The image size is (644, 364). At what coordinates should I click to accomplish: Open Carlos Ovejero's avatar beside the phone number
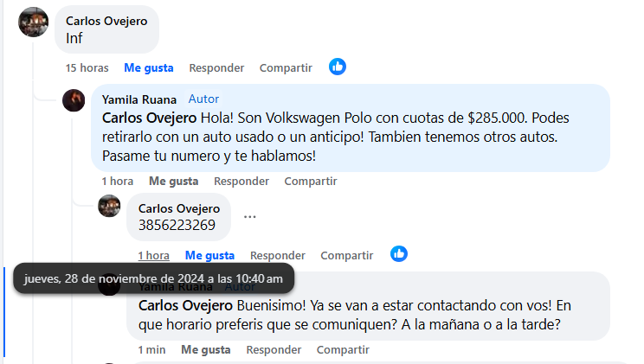[109, 206]
